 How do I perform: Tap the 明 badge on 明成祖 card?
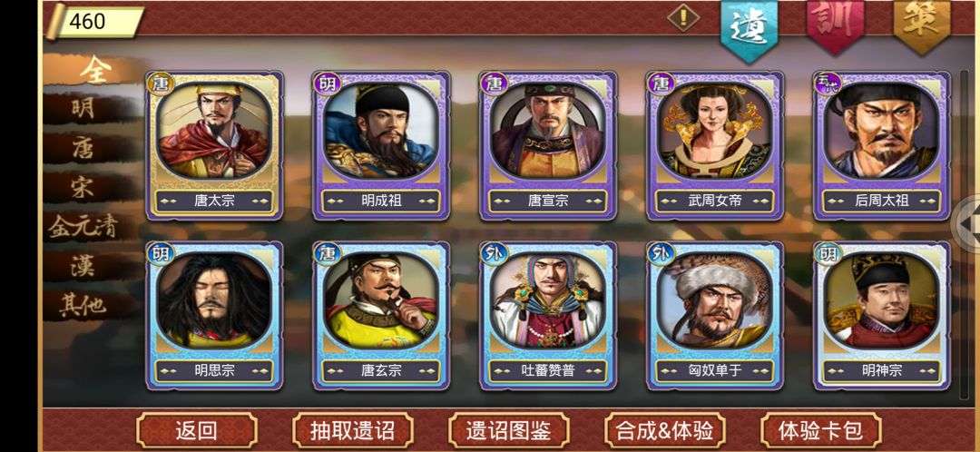point(328,84)
